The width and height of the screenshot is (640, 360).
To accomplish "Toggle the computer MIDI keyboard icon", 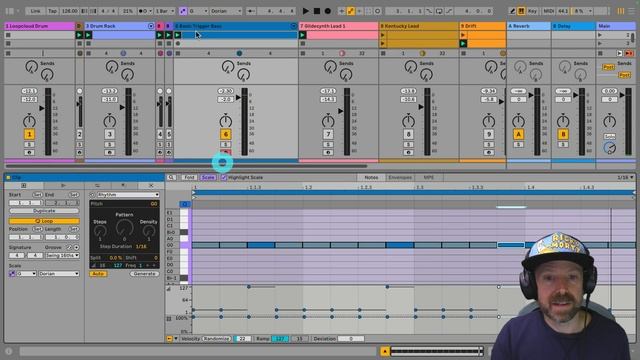I will point(521,11).
